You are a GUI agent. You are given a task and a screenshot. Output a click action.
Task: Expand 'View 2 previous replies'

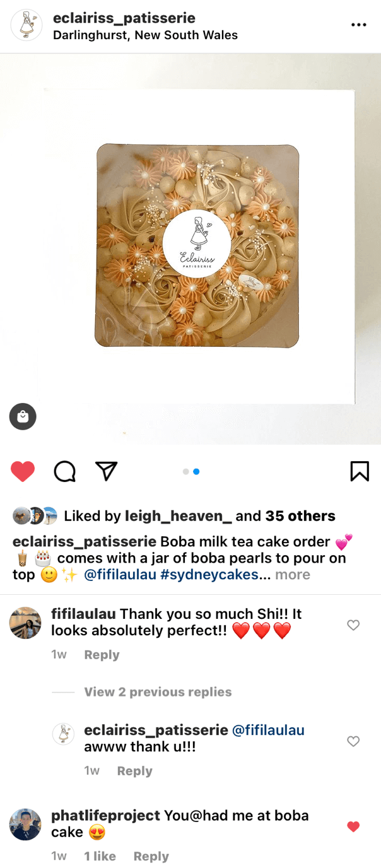[x=158, y=692]
